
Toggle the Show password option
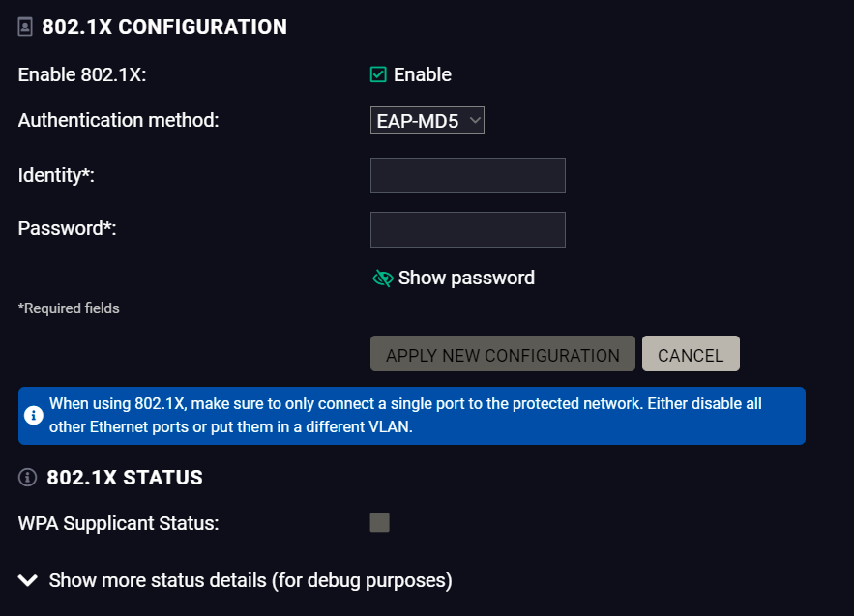454,279
